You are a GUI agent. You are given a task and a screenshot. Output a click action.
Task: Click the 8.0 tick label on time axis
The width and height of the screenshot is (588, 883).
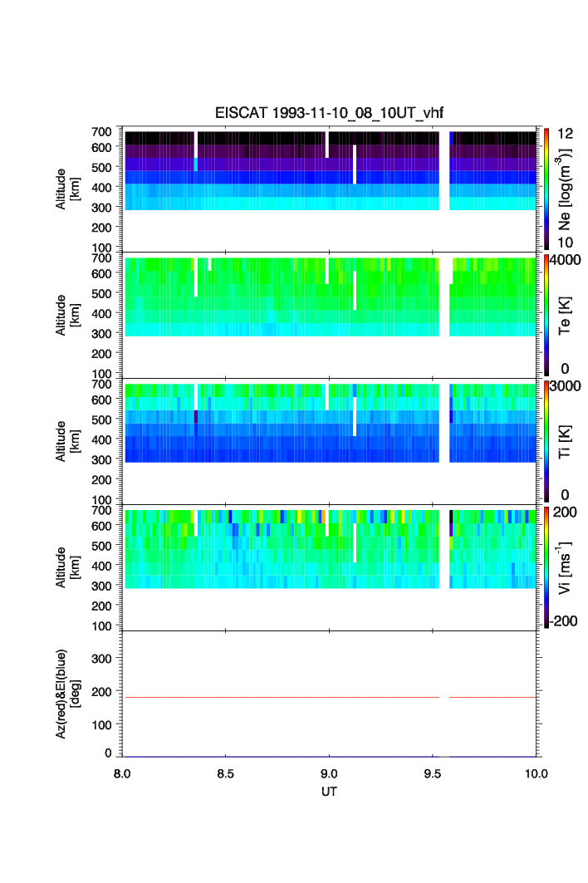point(122,773)
